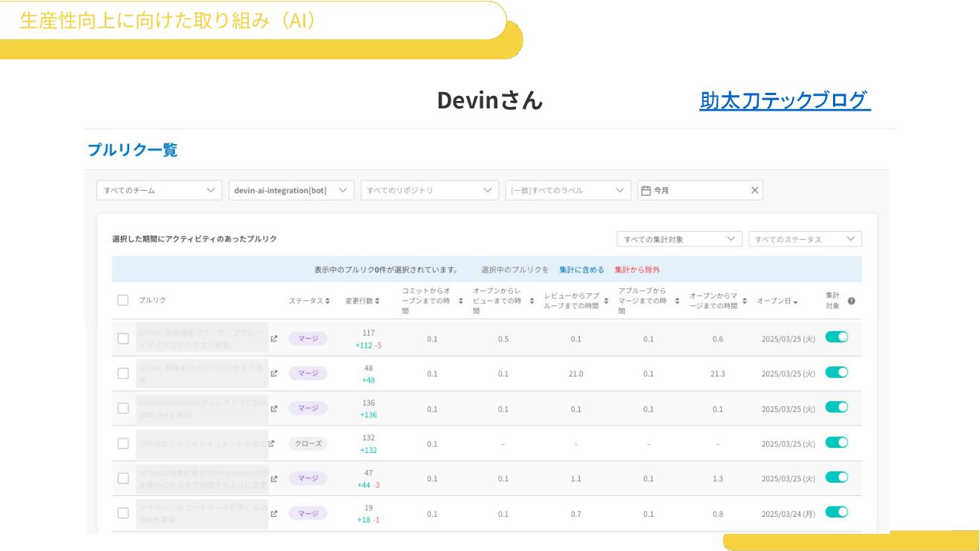This screenshot has width=980, height=551.
Task: Sort by 変更行数 using its sort arrows
Action: tap(377, 301)
